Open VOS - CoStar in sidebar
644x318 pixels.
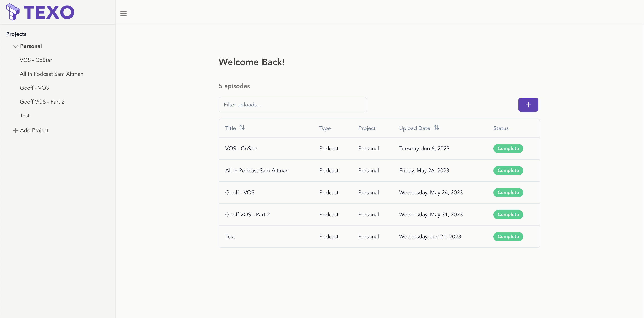click(x=36, y=60)
